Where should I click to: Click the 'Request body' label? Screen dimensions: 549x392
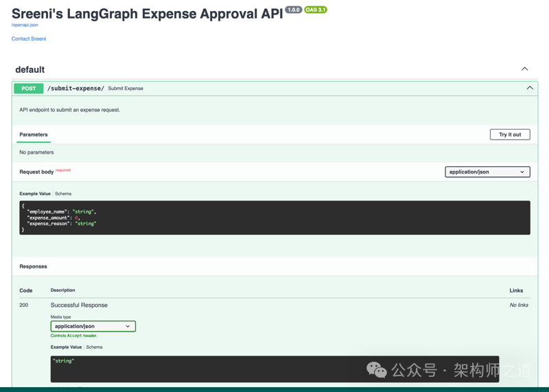click(36, 172)
